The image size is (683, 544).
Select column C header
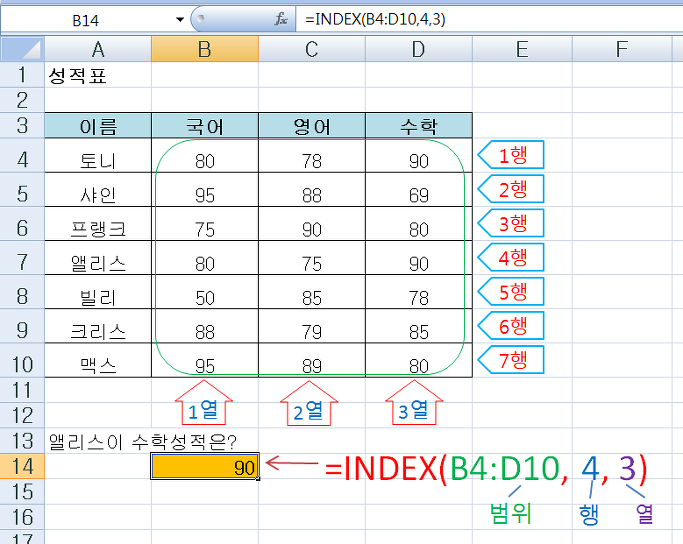312,49
